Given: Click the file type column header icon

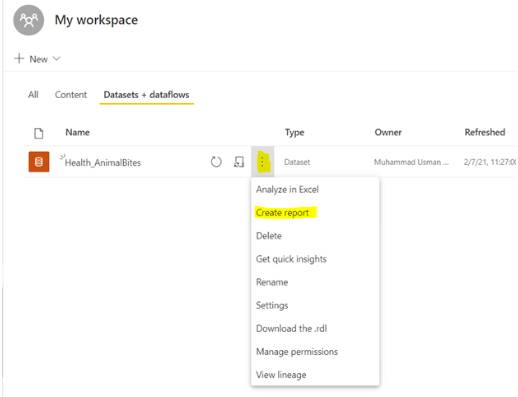Looking at the screenshot, I should 39,133.
